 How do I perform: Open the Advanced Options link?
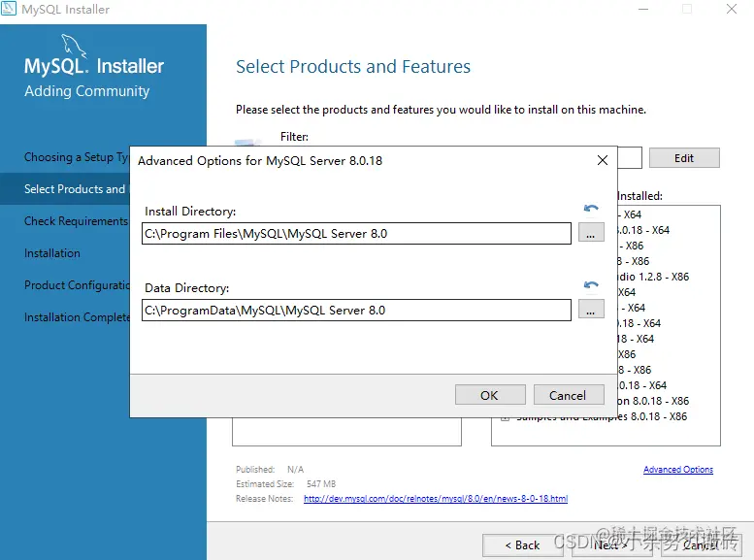pyautogui.click(x=678, y=469)
